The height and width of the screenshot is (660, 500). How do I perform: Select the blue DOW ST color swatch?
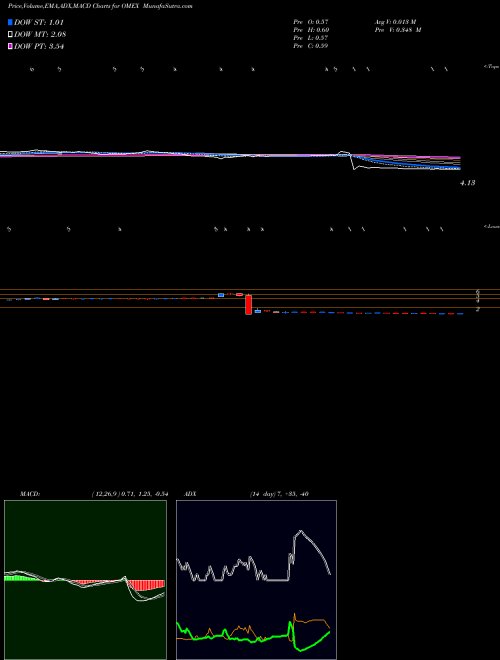pos(10,22)
